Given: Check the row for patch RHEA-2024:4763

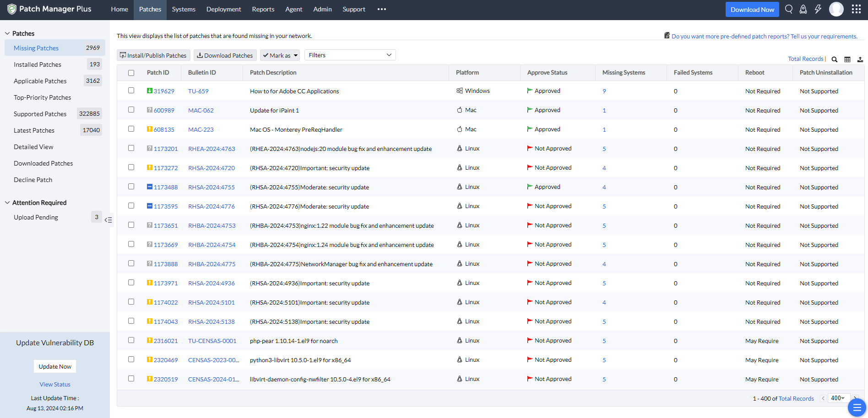Looking at the screenshot, I should (131, 148).
